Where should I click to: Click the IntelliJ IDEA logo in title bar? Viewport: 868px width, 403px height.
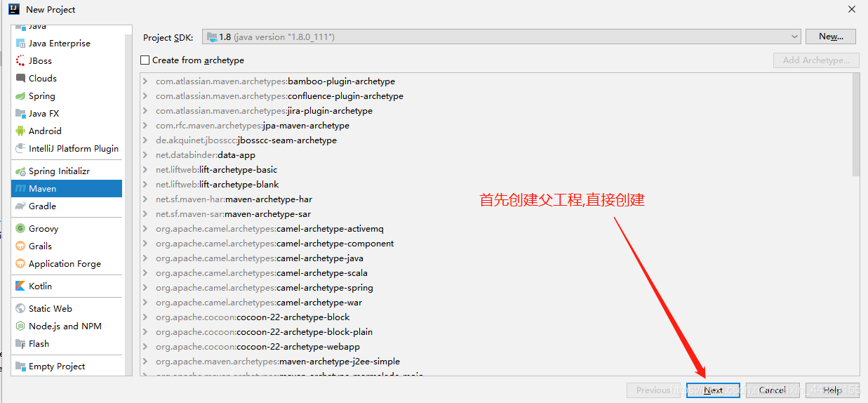click(13, 9)
